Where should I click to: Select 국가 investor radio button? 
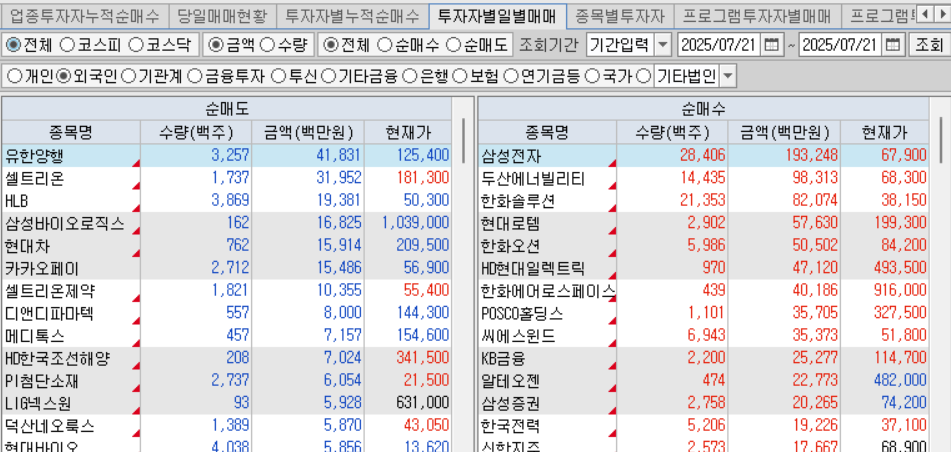point(593,76)
